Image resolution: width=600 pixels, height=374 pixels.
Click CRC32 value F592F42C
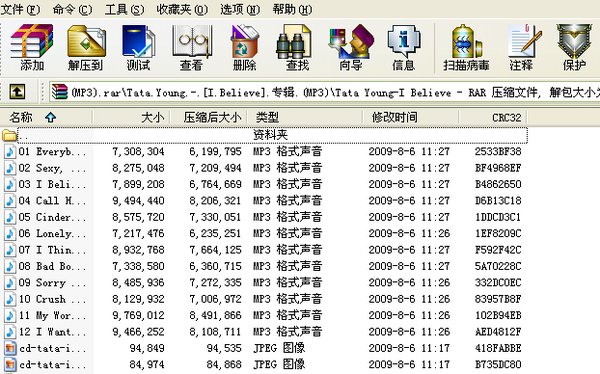click(x=498, y=250)
